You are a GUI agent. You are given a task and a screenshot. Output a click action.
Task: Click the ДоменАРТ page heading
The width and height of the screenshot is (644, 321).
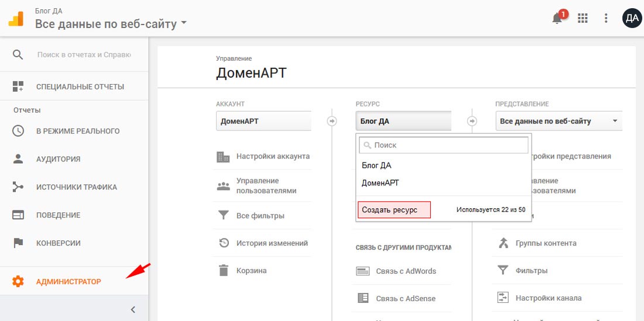click(251, 73)
